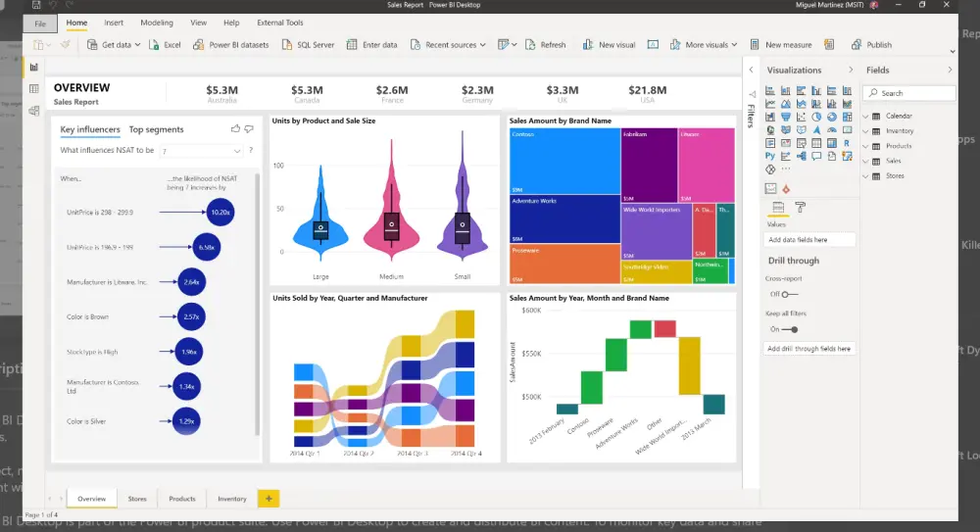Click the Refresh button
The width and height of the screenshot is (980, 532).
pyautogui.click(x=546, y=44)
